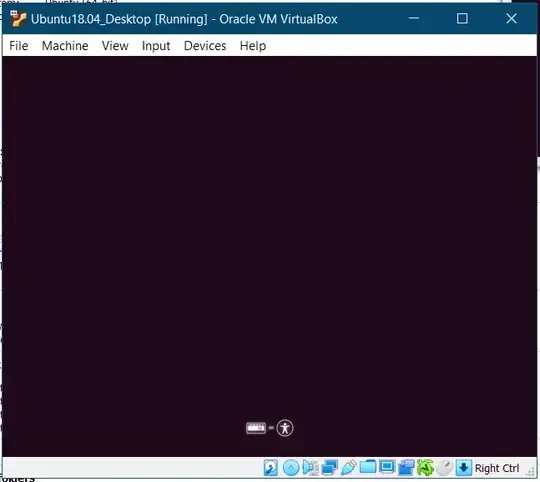Screen dimensions: 540x482
Task: Click the network adapter status icon
Action: point(329,468)
